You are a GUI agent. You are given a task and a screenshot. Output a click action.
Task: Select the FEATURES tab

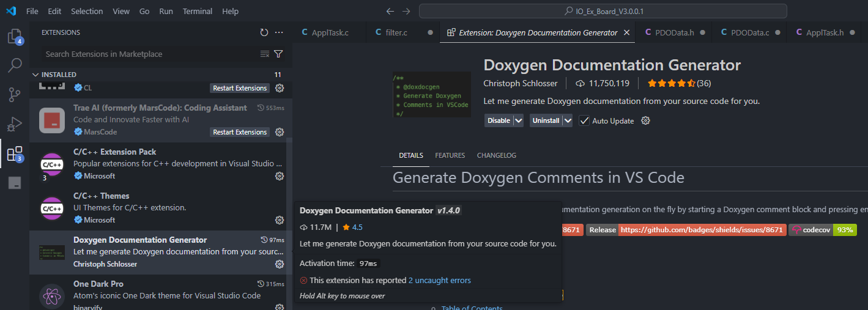pos(450,155)
